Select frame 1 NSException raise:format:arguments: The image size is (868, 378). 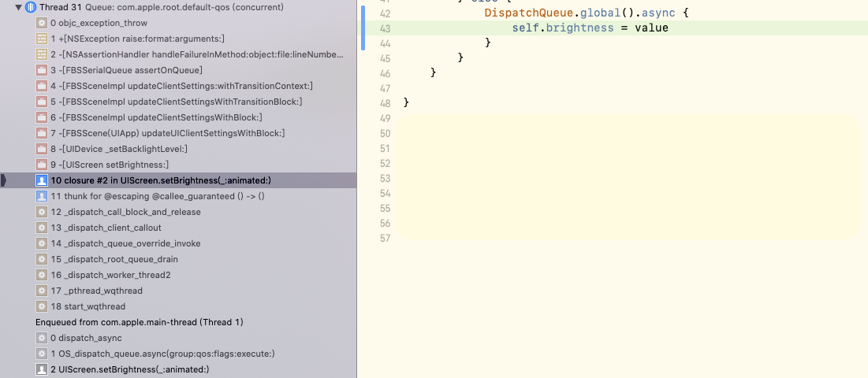[178, 39]
